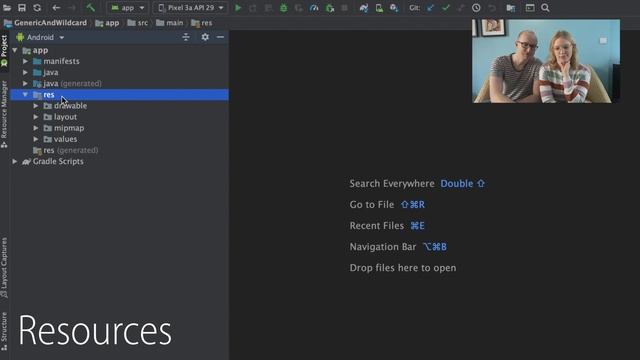Expand the layout folder arrow
The width and height of the screenshot is (640, 360).
point(36,117)
